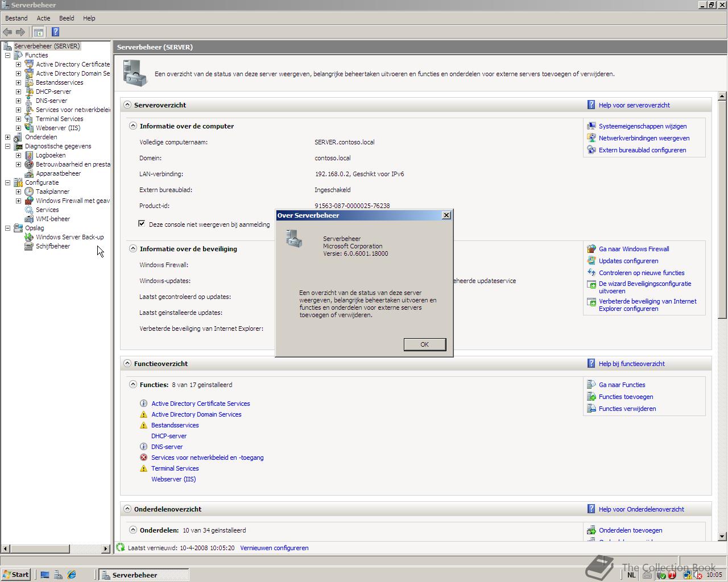
Task: Click the system tray clock showing 10:05
Action: 714,575
